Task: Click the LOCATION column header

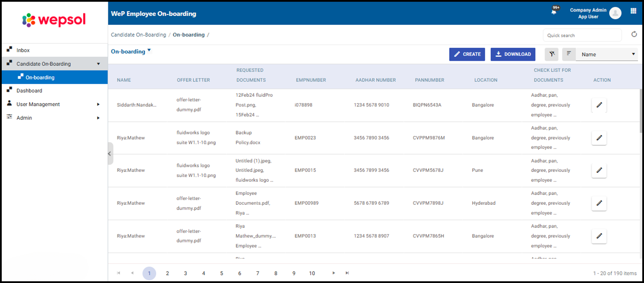Action: point(486,80)
